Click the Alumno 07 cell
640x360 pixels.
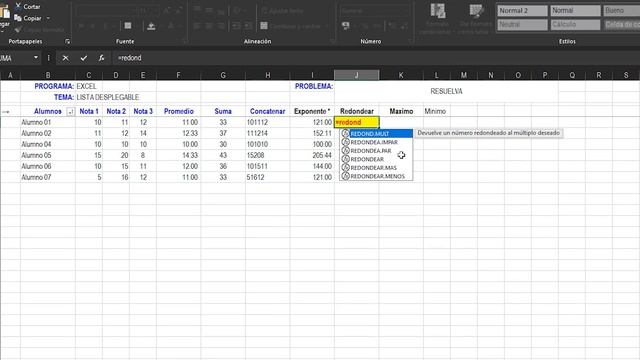coord(48,177)
